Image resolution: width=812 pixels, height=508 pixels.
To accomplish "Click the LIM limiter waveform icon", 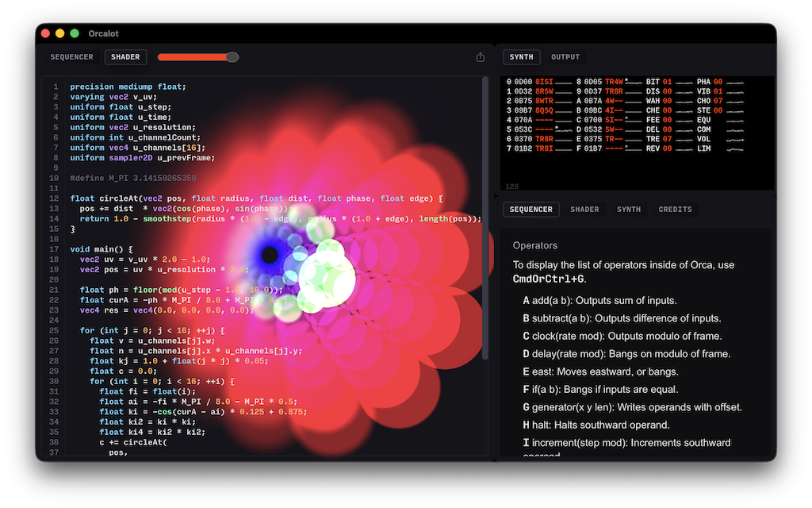I will tap(735, 148).
